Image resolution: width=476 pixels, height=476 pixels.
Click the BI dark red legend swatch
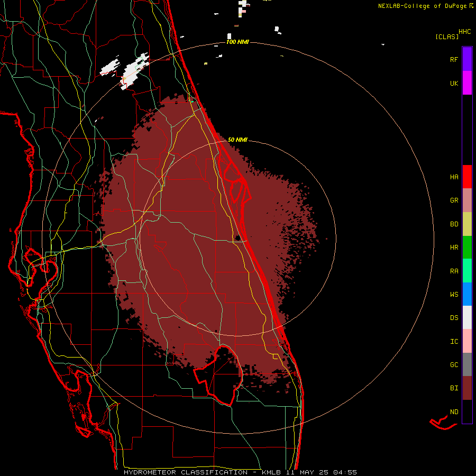[467, 388]
